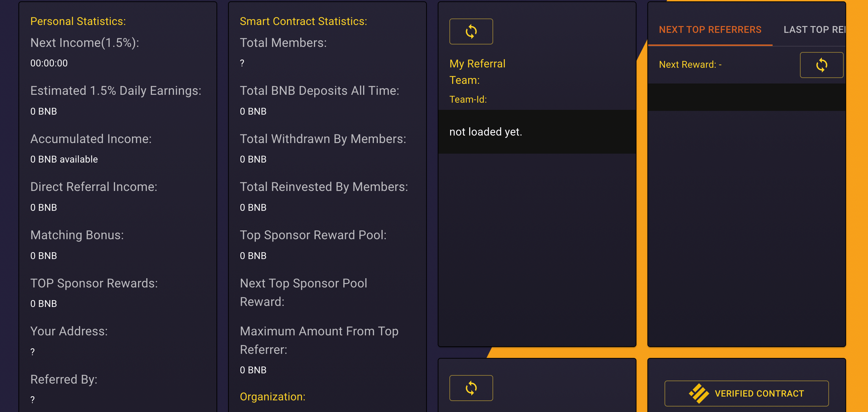The height and width of the screenshot is (412, 868).
Task: Click the Binance logo in Verified Contract
Action: [x=699, y=394]
